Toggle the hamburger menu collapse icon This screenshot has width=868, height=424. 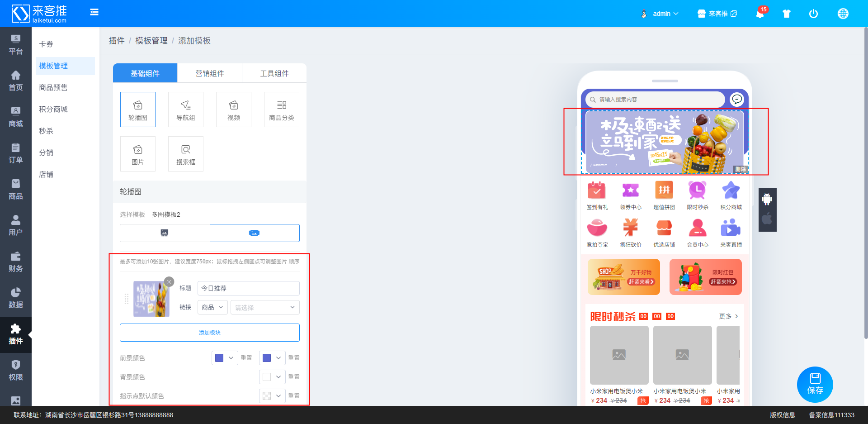(94, 12)
